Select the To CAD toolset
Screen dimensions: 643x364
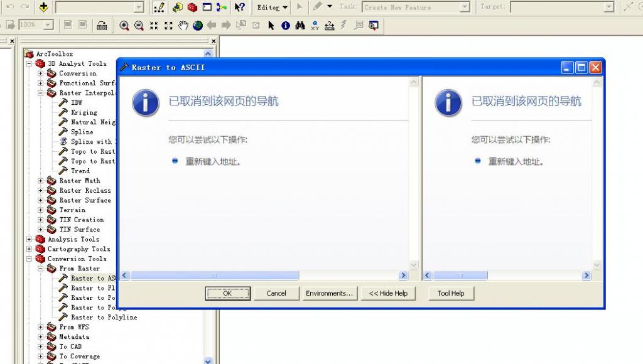(x=70, y=347)
